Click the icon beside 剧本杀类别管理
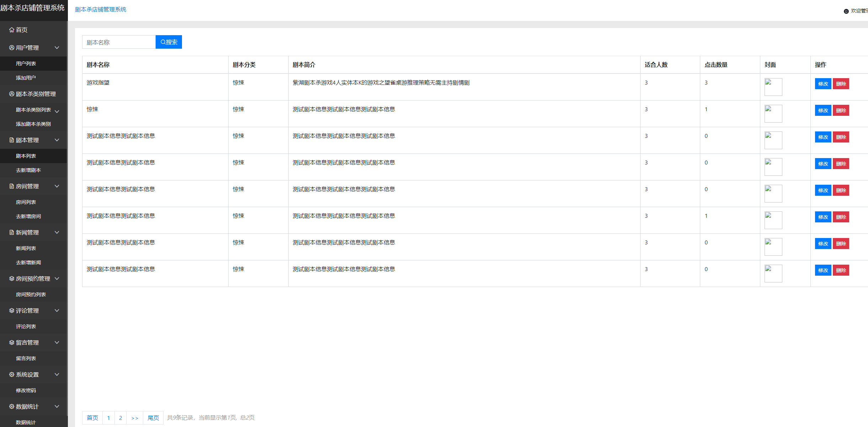 (12, 94)
